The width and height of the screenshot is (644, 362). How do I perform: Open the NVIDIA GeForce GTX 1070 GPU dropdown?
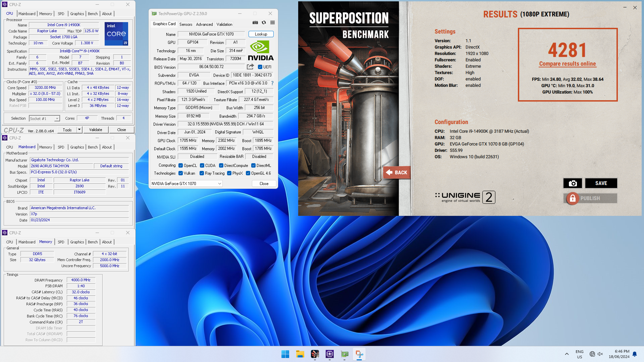coord(186,184)
